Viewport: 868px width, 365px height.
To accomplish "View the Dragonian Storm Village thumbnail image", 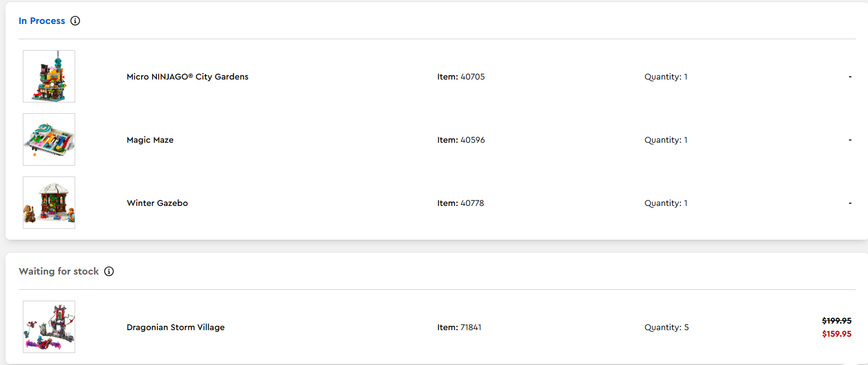I will point(49,327).
